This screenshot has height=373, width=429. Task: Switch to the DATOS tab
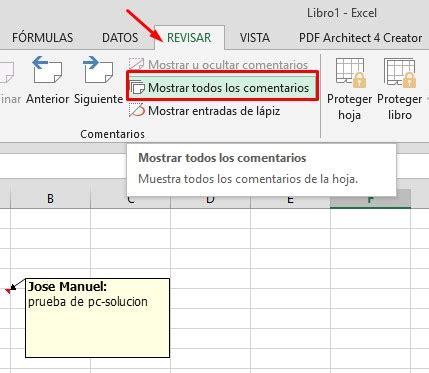(x=120, y=38)
